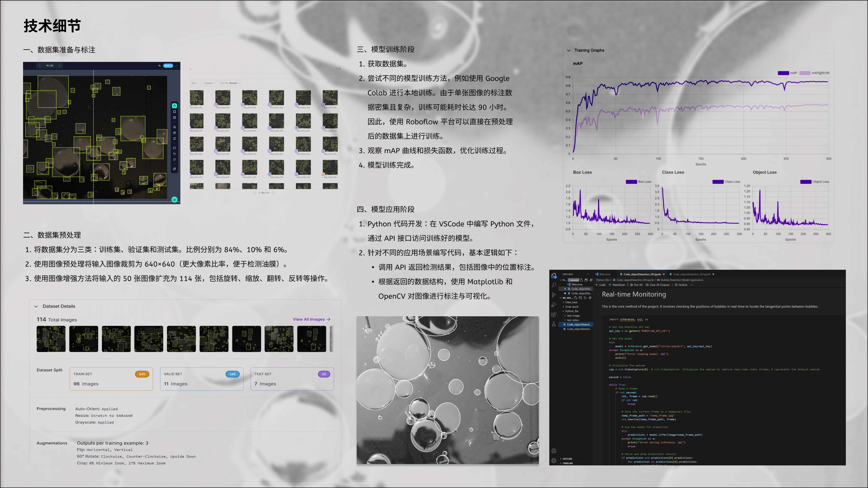This screenshot has height=488, width=868.
Task: Toggle mAP series in chart legend
Action: (x=783, y=73)
